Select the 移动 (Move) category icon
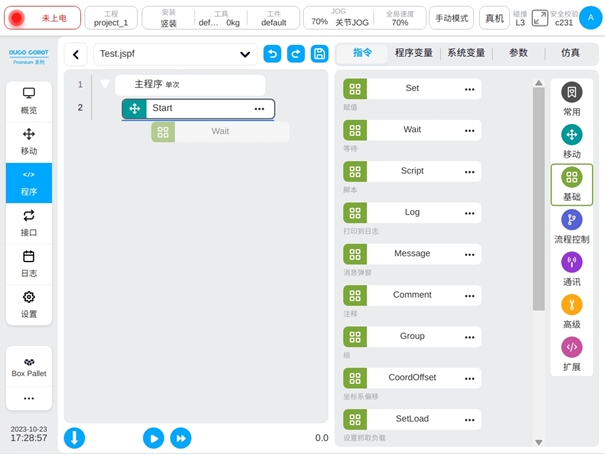Viewport: 605px width, 454px height. 571,135
